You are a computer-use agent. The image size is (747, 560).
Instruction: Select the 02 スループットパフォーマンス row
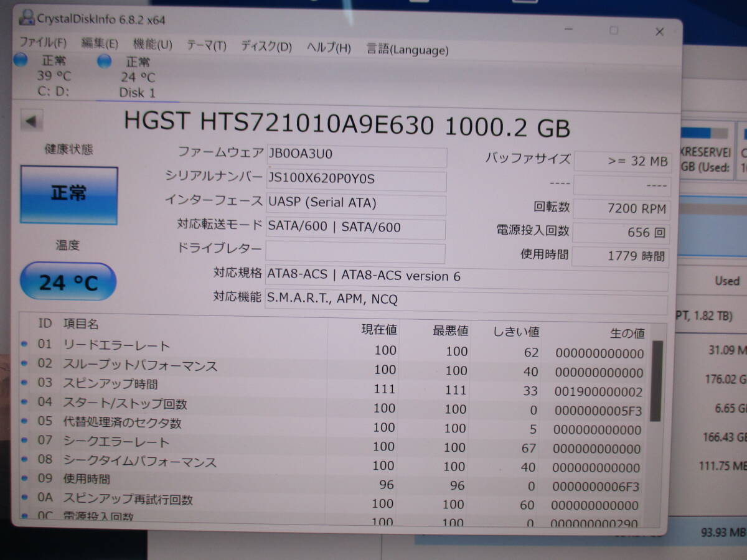click(333, 368)
